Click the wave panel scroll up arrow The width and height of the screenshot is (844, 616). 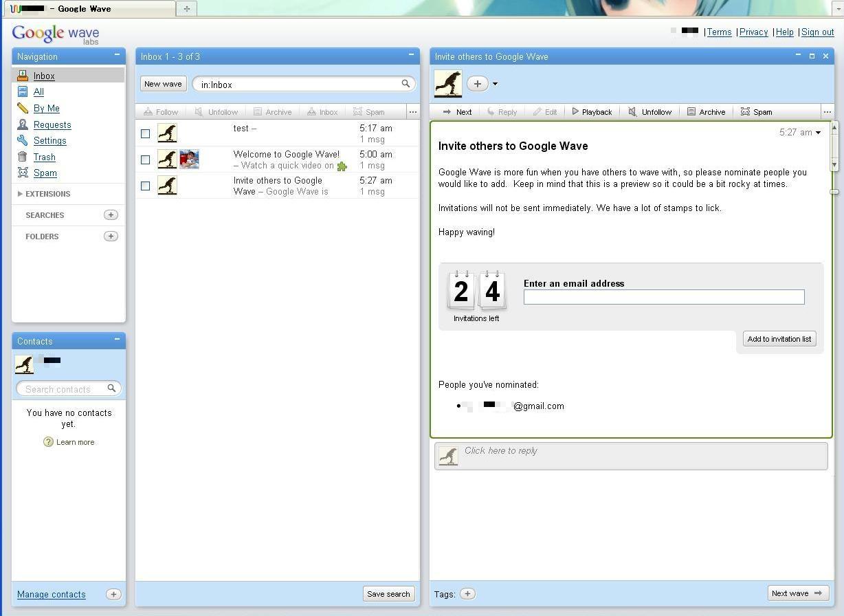click(835, 127)
